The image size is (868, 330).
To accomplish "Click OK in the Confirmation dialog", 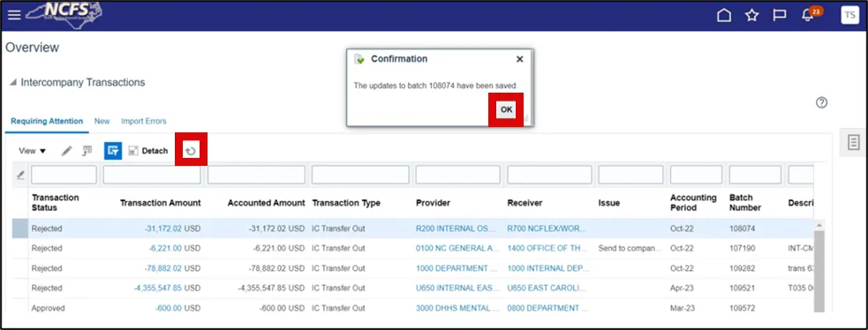I will click(x=506, y=109).
